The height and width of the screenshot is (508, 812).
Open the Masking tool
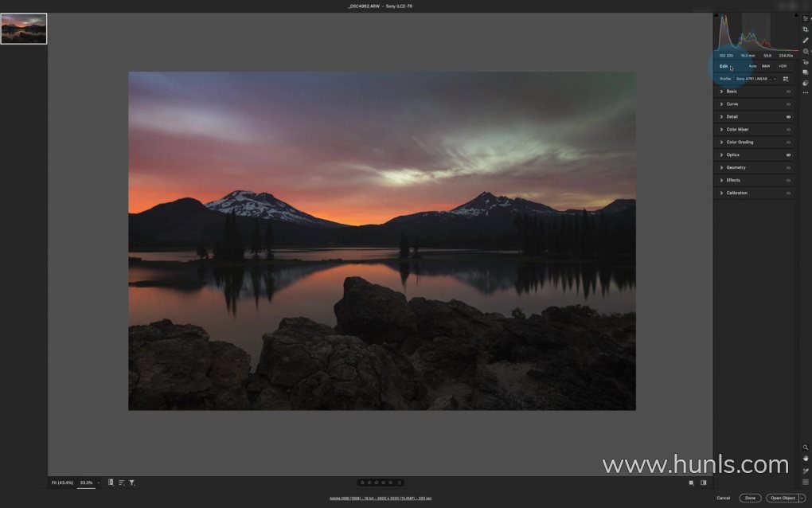[x=806, y=51]
